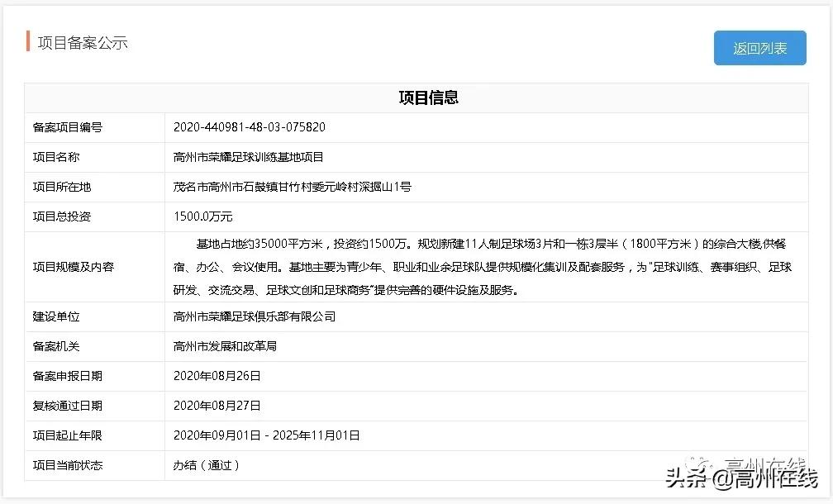Click the 复核通过日期 date 2020年08月27日
Viewport: 833px width, 504px height.
pos(219,406)
